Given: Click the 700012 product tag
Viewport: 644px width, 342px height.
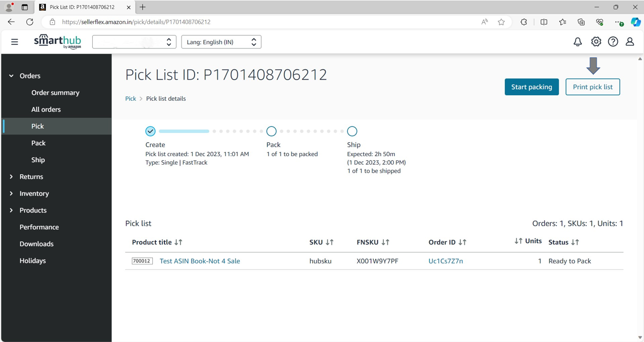Looking at the screenshot, I should [142, 261].
